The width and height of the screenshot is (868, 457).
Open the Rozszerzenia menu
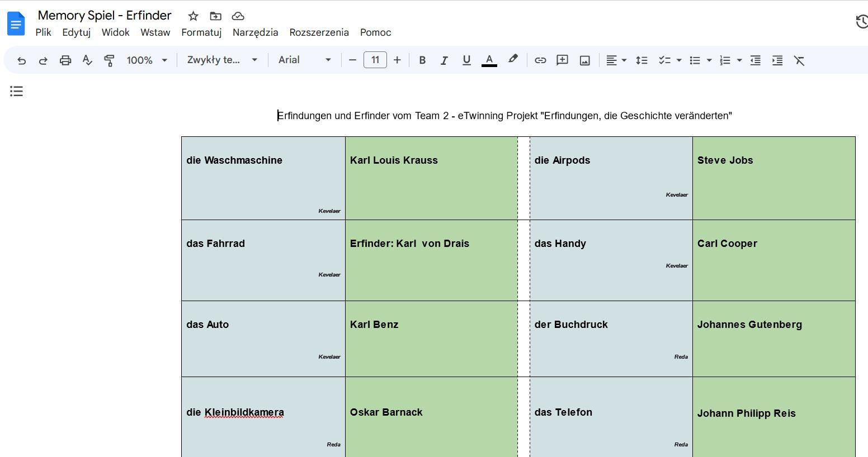(x=319, y=32)
